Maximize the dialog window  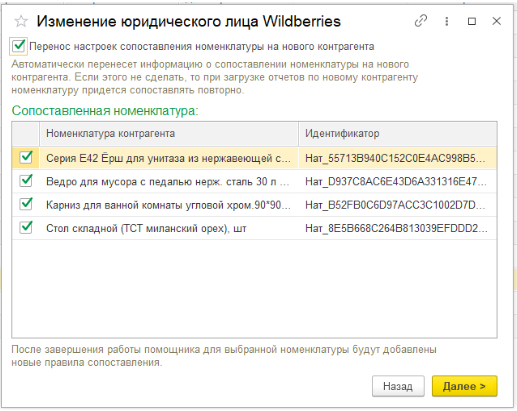point(472,21)
